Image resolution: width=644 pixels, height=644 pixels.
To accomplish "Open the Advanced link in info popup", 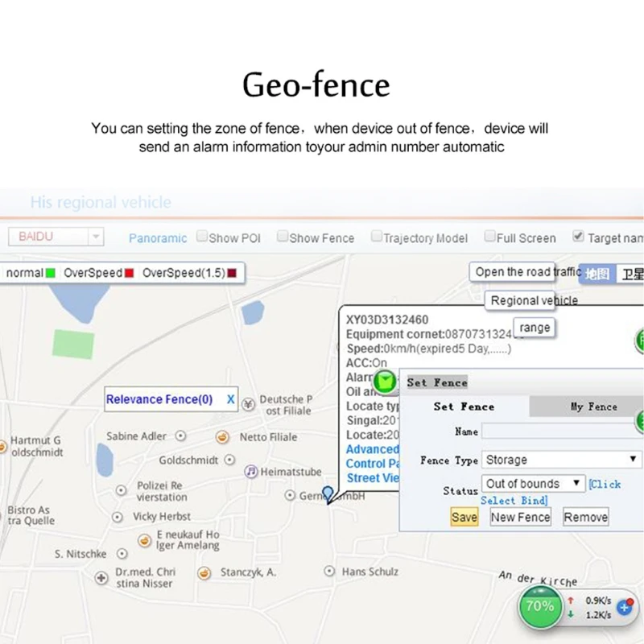I will click(x=373, y=449).
